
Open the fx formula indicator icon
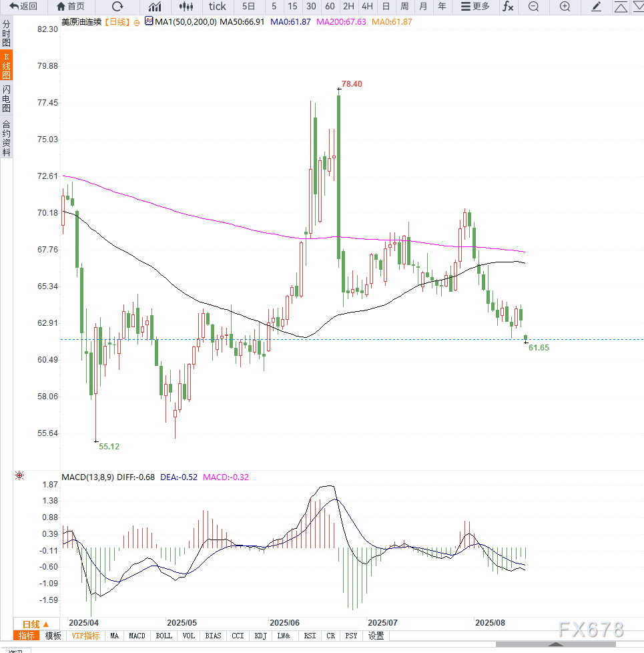click(508, 7)
